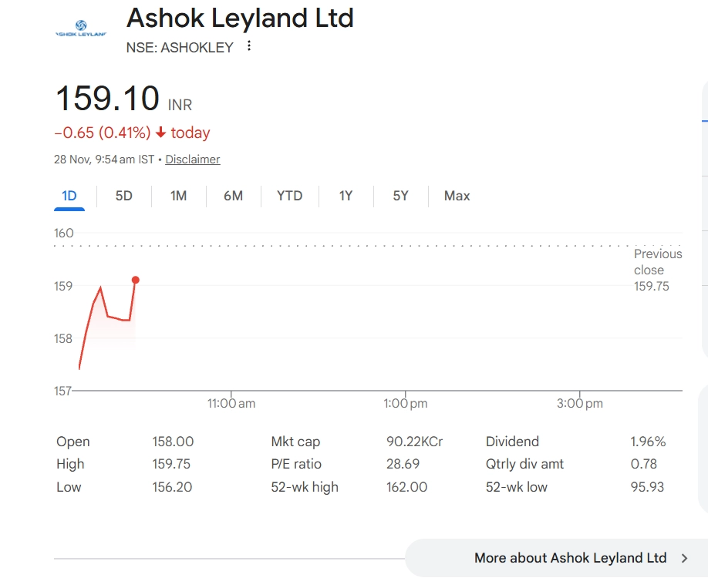
Task: Click the NSE: ASHOKLEY ticker text
Action: [180, 47]
